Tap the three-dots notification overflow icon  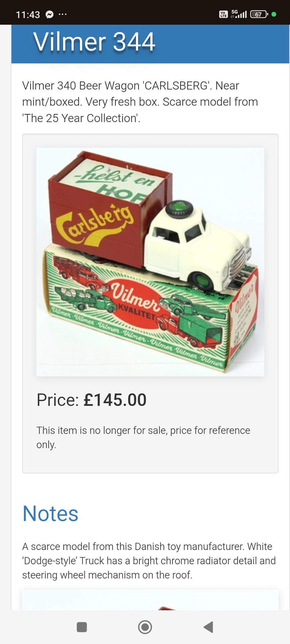63,14
